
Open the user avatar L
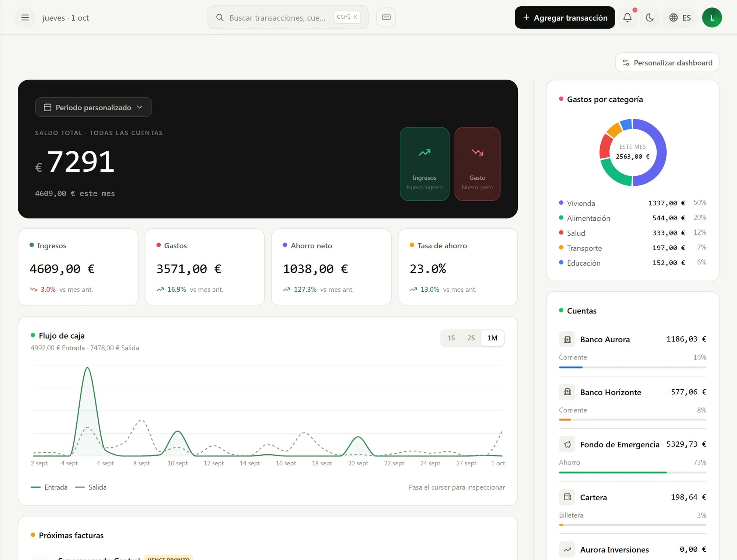click(x=712, y=17)
